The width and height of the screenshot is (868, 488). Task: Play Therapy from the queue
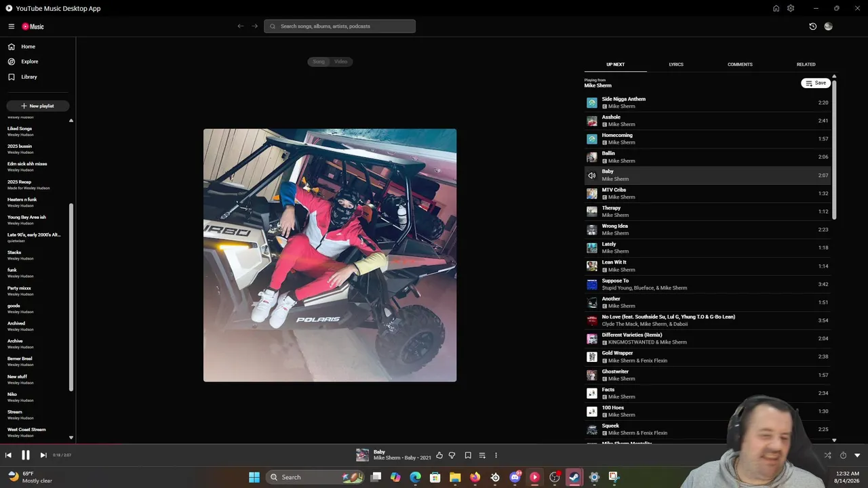point(707,211)
